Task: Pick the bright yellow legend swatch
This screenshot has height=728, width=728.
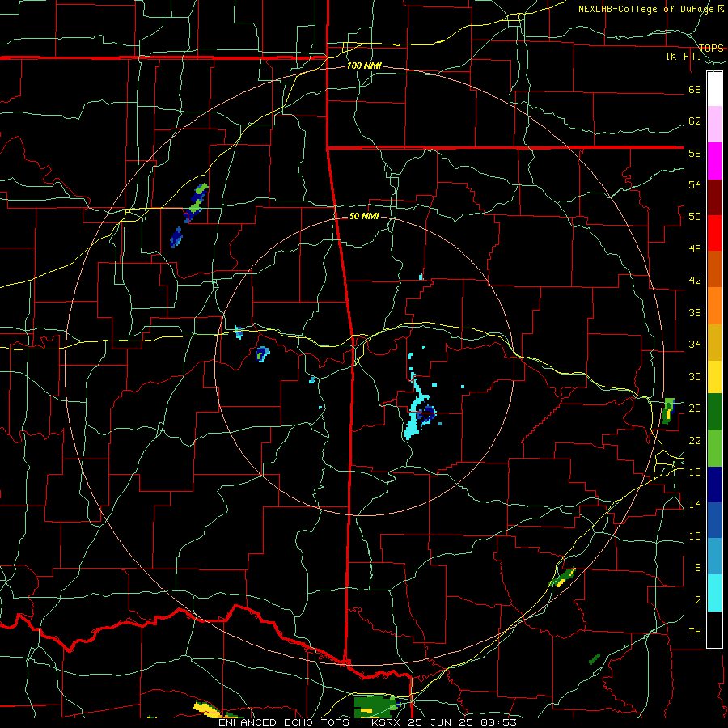Action: [x=714, y=376]
